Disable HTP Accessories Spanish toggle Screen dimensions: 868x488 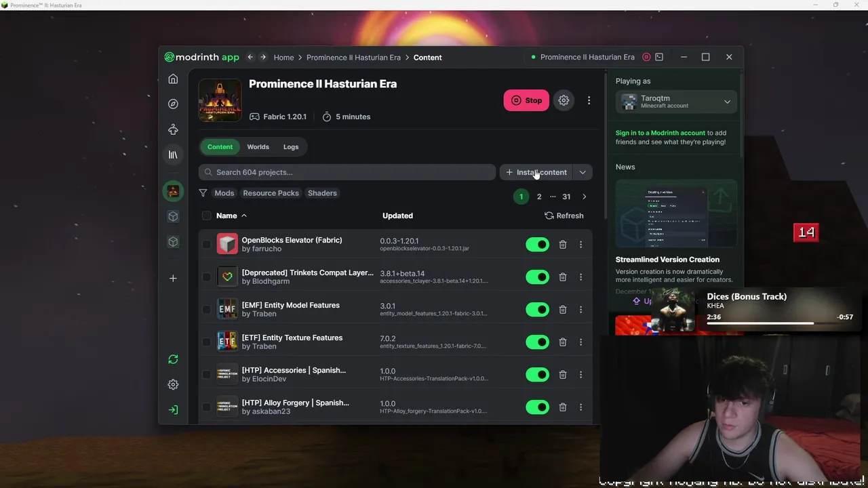(x=538, y=374)
